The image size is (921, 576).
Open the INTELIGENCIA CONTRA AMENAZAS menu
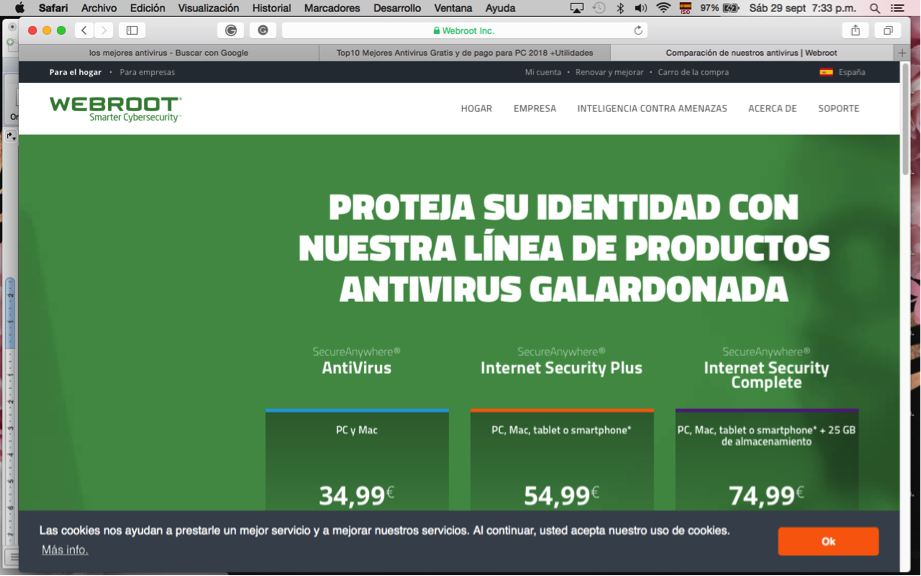[x=655, y=108]
